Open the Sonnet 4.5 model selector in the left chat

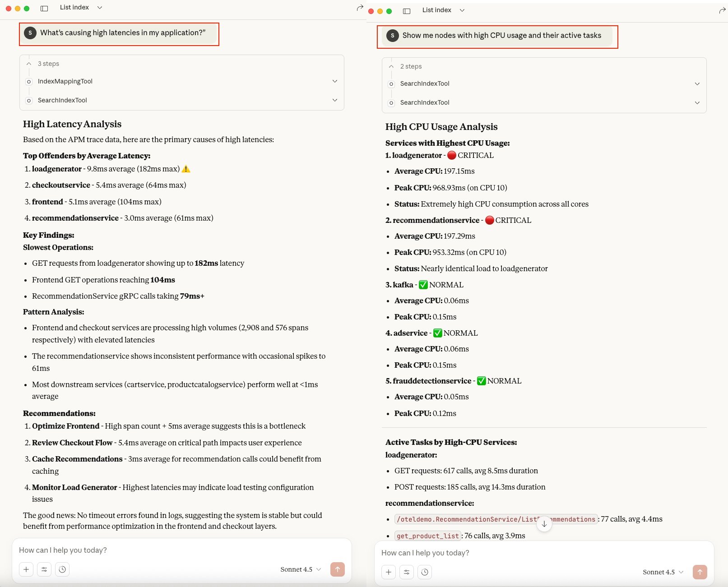point(300,569)
